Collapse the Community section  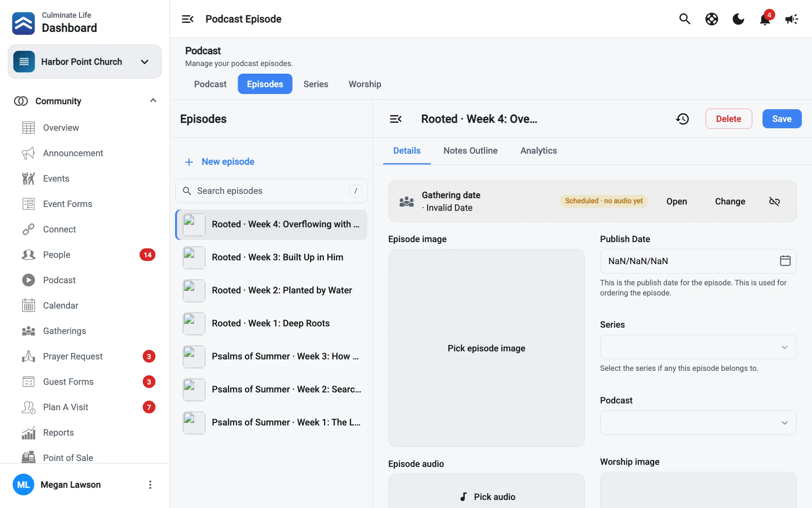(153, 101)
